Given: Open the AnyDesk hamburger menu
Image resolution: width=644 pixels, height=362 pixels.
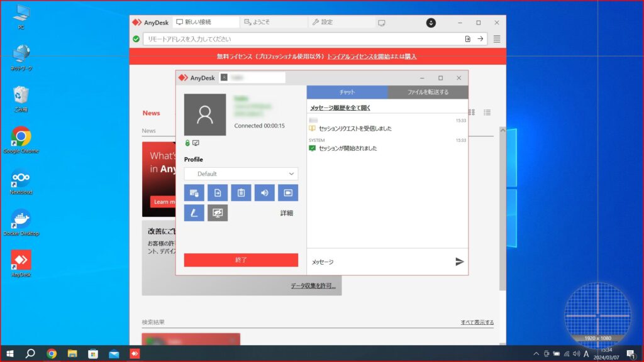Looking at the screenshot, I should pos(497,39).
